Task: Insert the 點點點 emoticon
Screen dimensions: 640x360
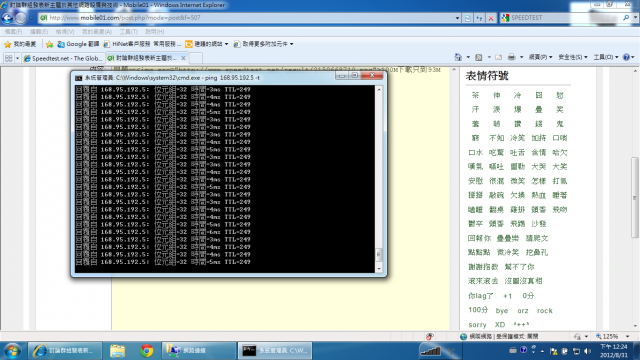Action: [x=479, y=252]
